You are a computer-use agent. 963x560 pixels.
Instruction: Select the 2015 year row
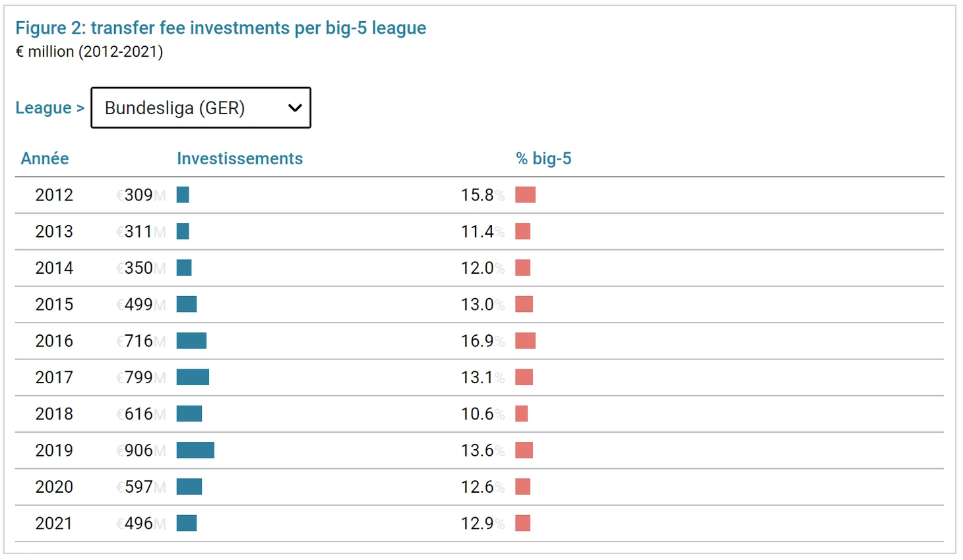[x=54, y=305]
